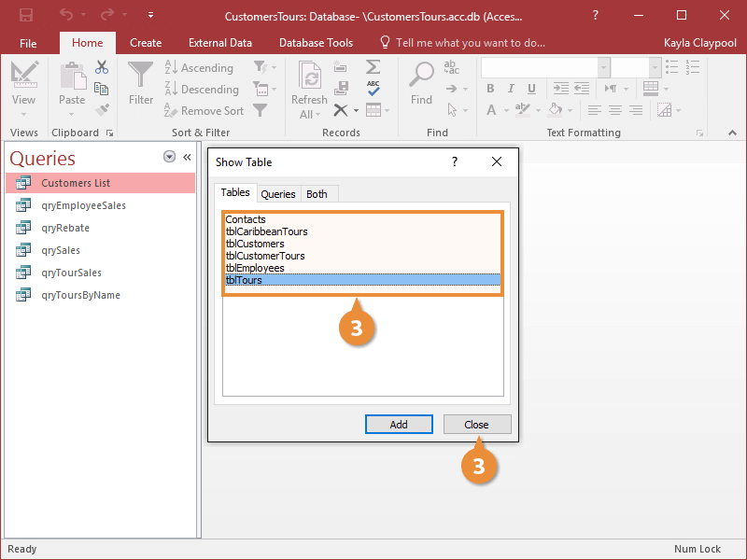Open the File menu
Viewport: 747px width, 560px height.
[x=28, y=43]
